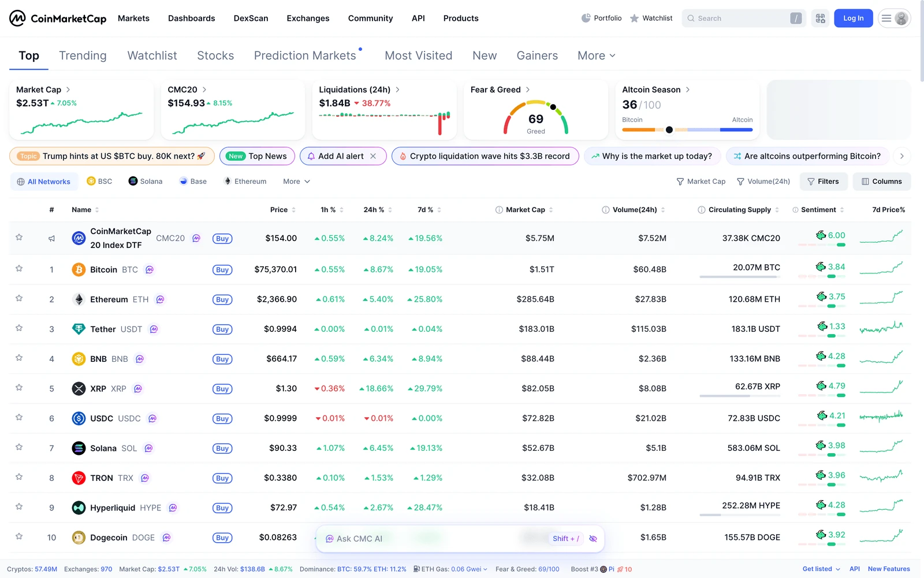Open the Volume(24h) filter dropdown
Viewport: 924px width, 578px height.
(x=763, y=181)
